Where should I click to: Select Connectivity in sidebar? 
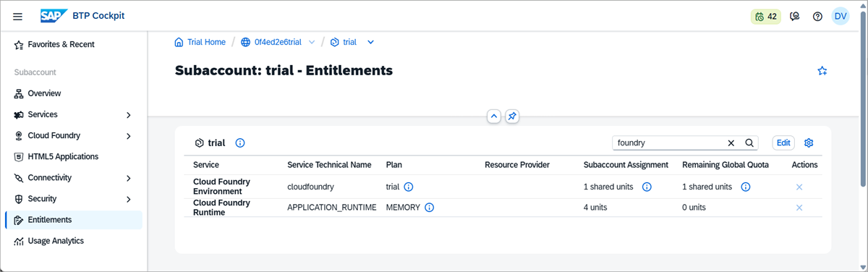coord(50,177)
